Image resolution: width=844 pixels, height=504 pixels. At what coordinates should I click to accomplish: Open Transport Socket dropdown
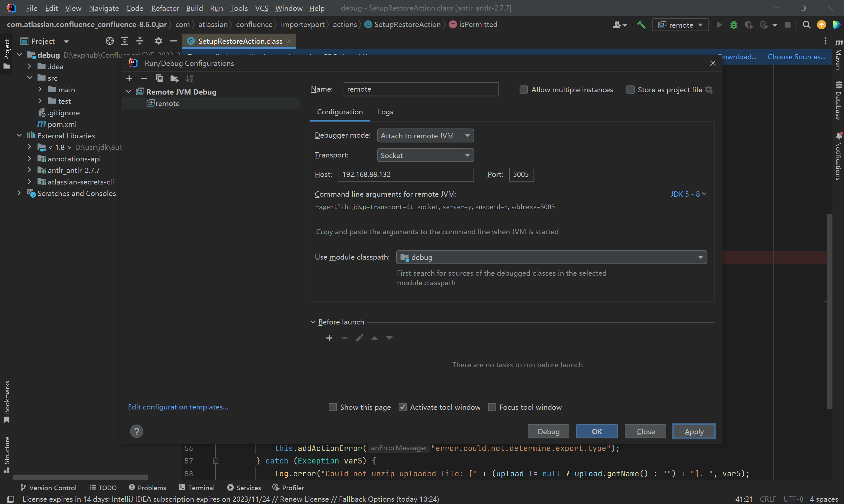(x=425, y=155)
